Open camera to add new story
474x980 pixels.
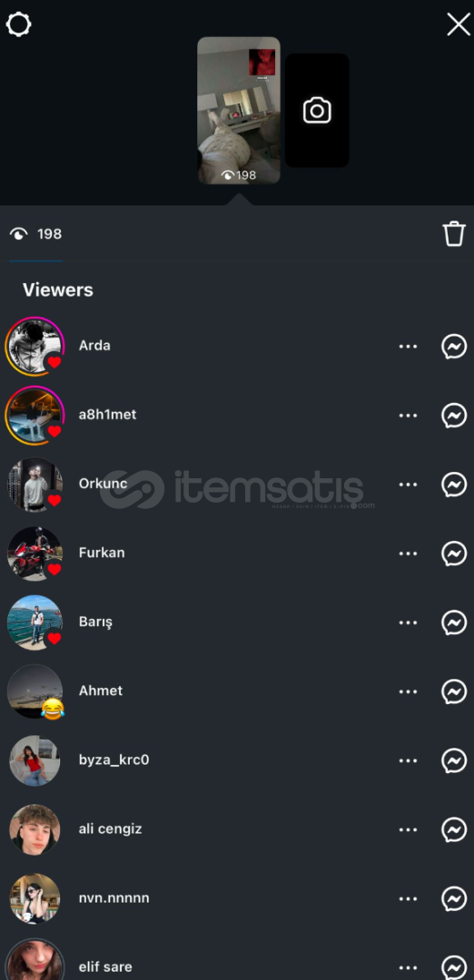pyautogui.click(x=317, y=111)
